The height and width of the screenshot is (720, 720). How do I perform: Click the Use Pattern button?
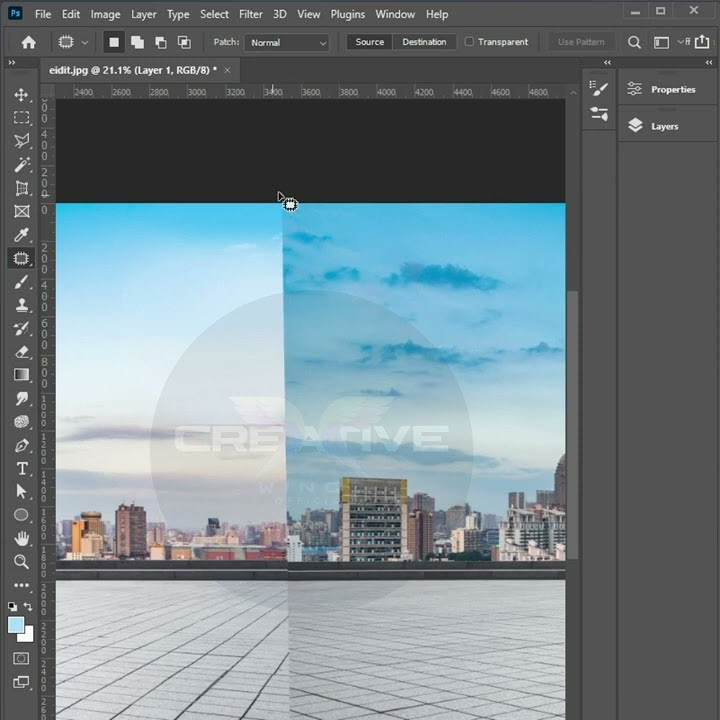click(x=581, y=42)
